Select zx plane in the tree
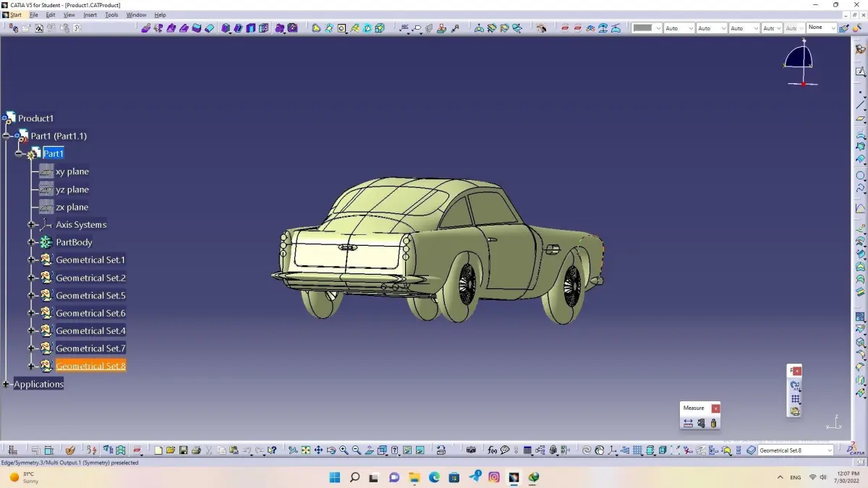 click(72, 207)
